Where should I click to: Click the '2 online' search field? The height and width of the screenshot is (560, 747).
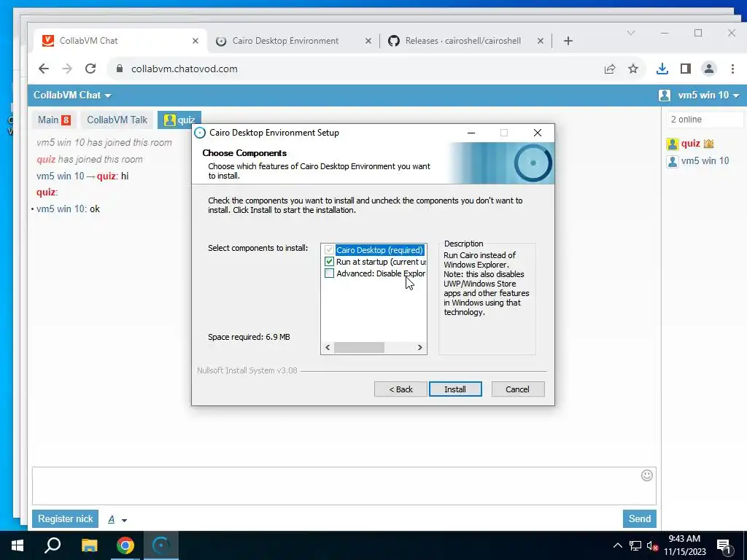[704, 120]
